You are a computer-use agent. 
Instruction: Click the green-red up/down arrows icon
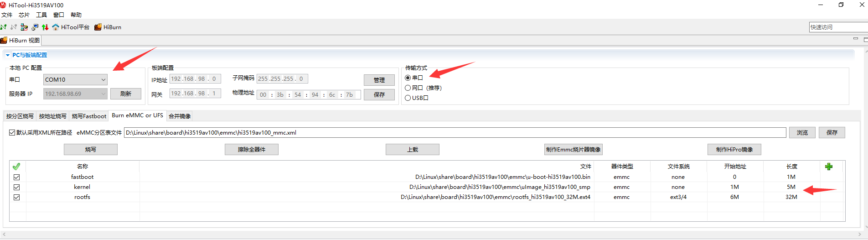coord(45,27)
